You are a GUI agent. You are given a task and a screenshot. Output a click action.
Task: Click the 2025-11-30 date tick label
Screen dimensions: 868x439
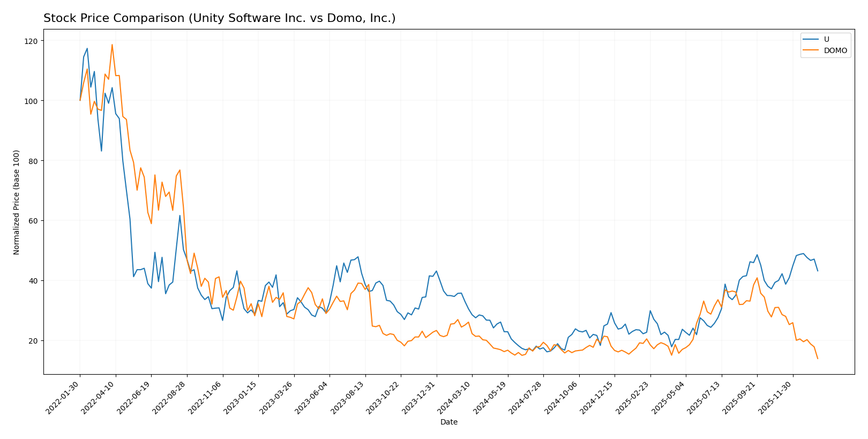pyautogui.click(x=775, y=398)
